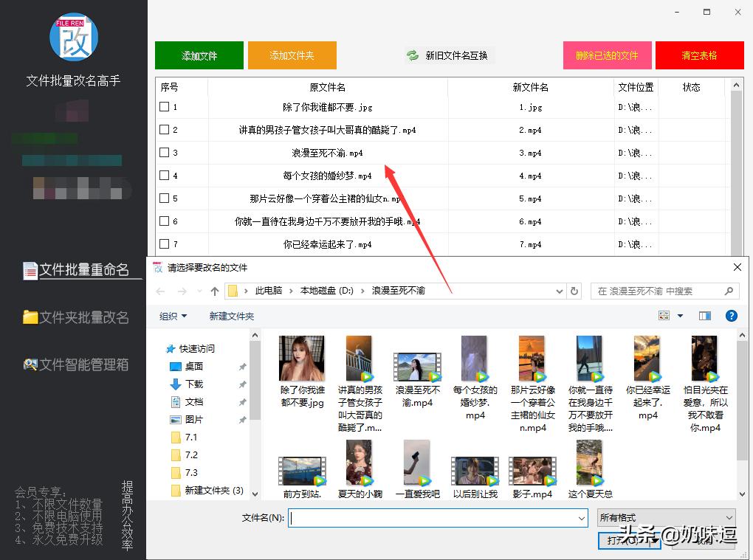Check the box for row 7 你已经幸运起来了.mp4

tap(165, 244)
